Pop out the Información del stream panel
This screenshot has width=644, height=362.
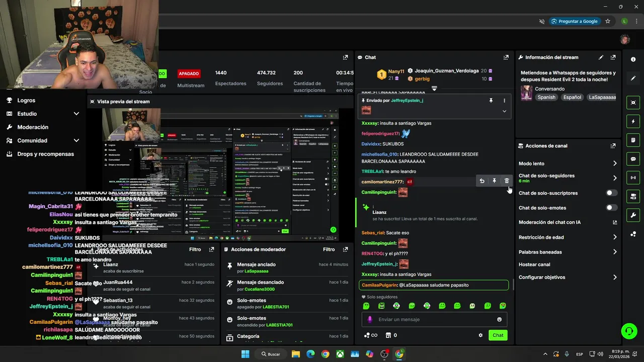point(613,57)
